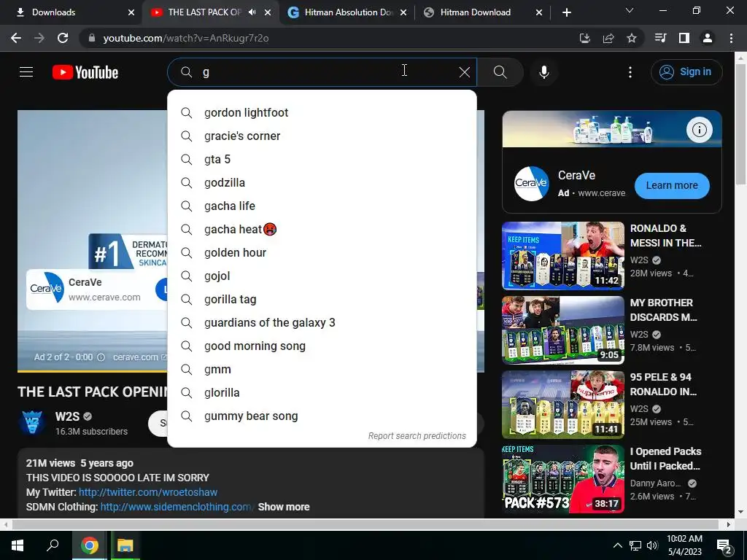Go to YouTube home via logo
747x560 pixels.
(85, 72)
